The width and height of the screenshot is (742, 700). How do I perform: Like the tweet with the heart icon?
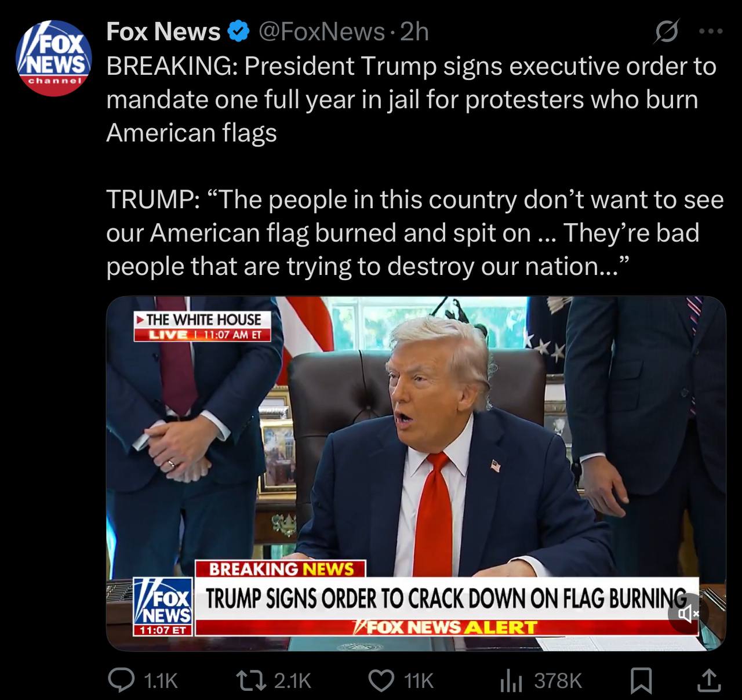[x=381, y=680]
